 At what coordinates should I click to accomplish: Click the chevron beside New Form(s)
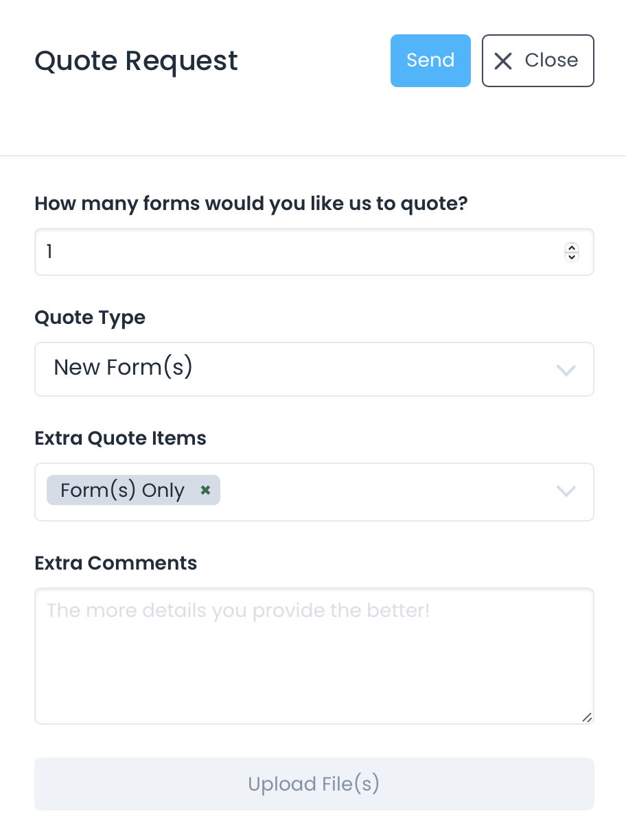coord(566,370)
